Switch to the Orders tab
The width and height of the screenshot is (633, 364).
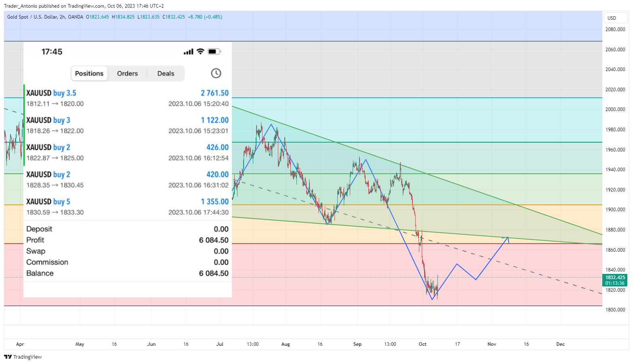127,74
